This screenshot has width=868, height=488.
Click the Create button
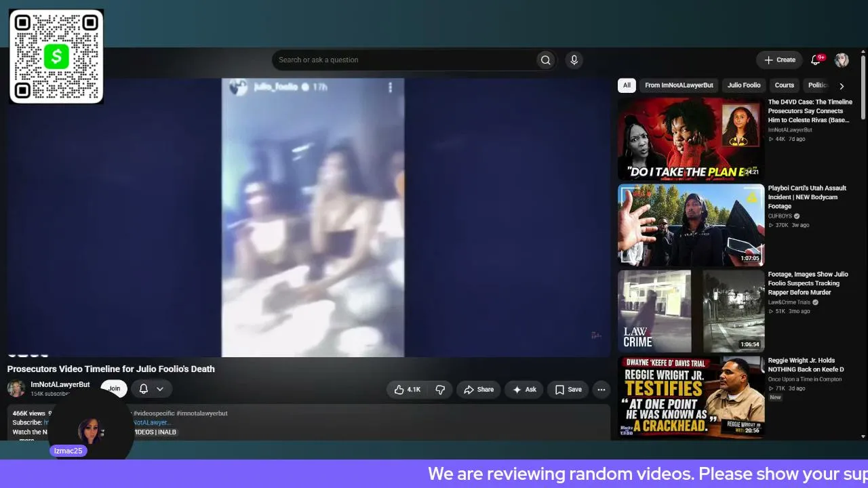tap(779, 60)
